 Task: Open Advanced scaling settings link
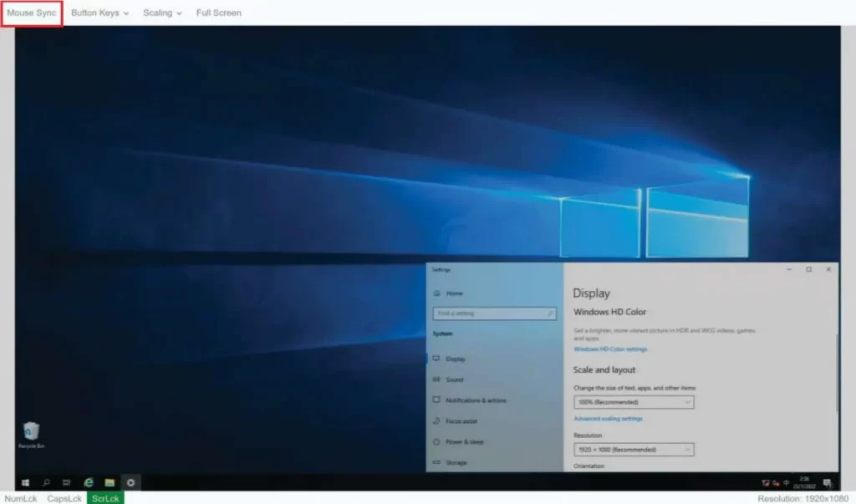click(609, 419)
